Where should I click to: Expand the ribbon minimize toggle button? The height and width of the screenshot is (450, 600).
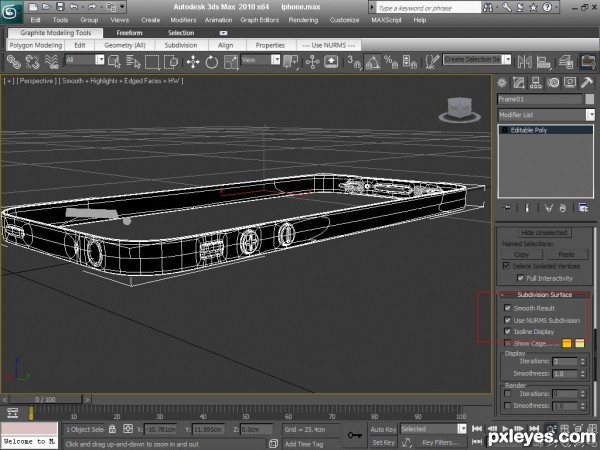coord(223,33)
